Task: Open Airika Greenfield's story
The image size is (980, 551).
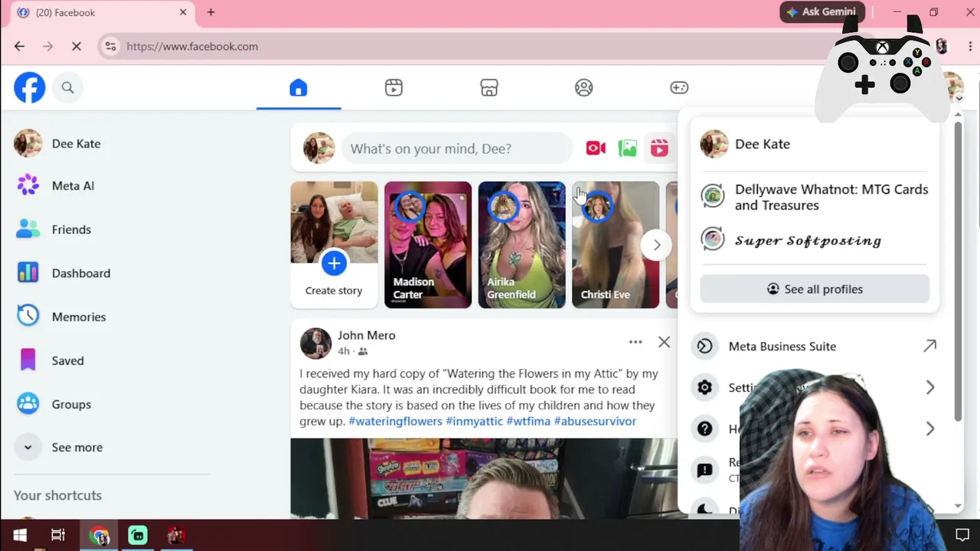Action: (x=522, y=245)
